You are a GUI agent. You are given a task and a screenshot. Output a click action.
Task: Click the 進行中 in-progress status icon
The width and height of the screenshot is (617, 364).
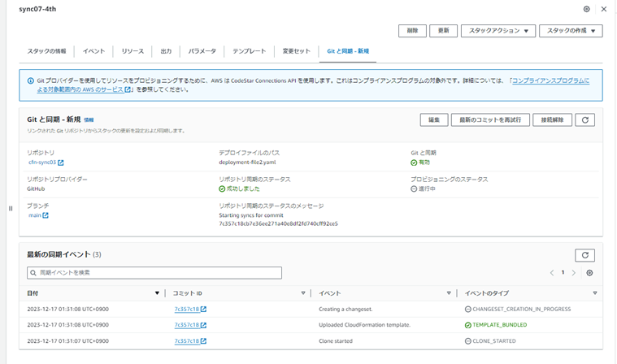414,188
